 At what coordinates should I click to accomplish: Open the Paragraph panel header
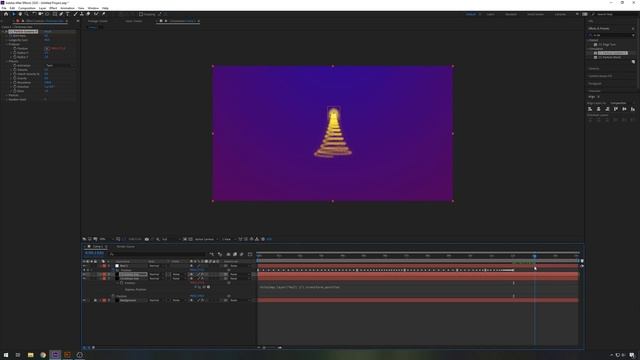coord(595,83)
